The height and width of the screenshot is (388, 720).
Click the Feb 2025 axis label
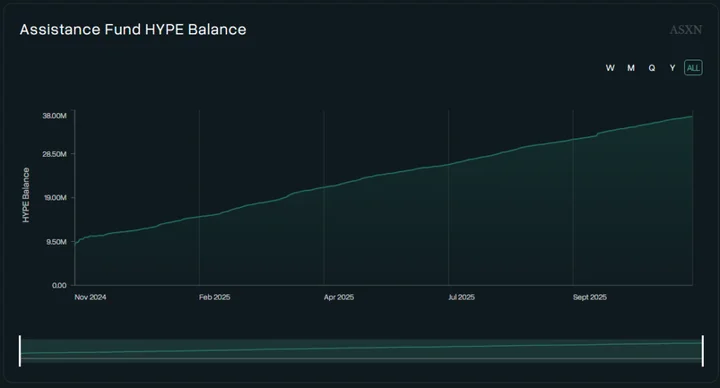coord(214,297)
